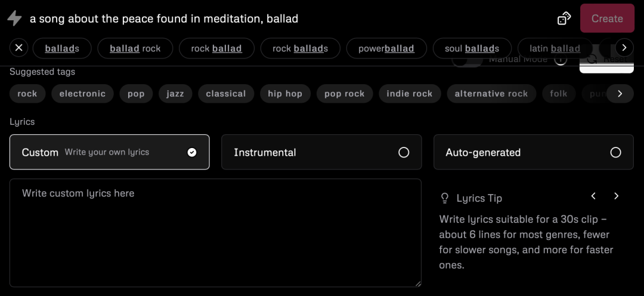644x296 pixels.
Task: Advance to the next lyrics tip
Action: pos(616,196)
